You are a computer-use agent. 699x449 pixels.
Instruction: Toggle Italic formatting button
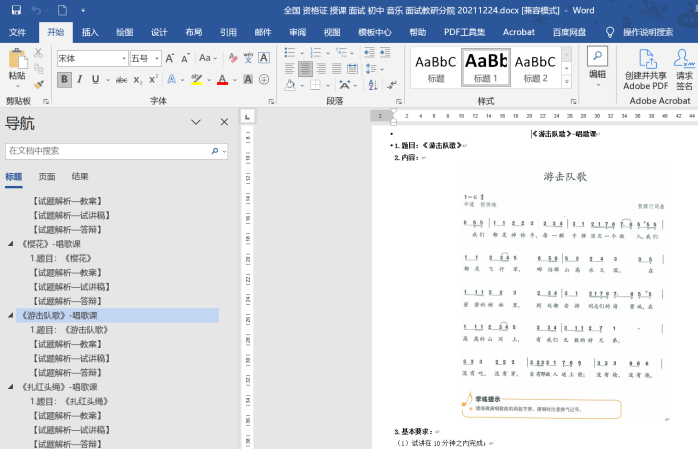coord(82,79)
